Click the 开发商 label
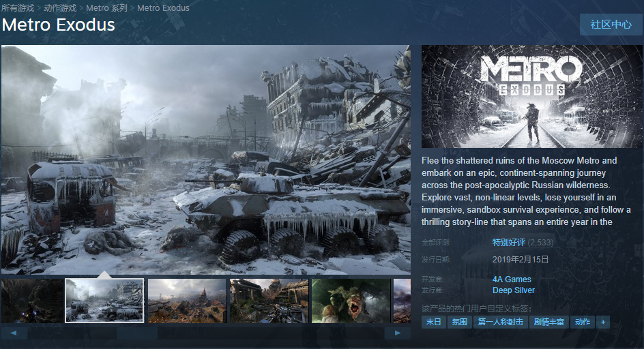This screenshot has height=349, width=644. (433, 279)
